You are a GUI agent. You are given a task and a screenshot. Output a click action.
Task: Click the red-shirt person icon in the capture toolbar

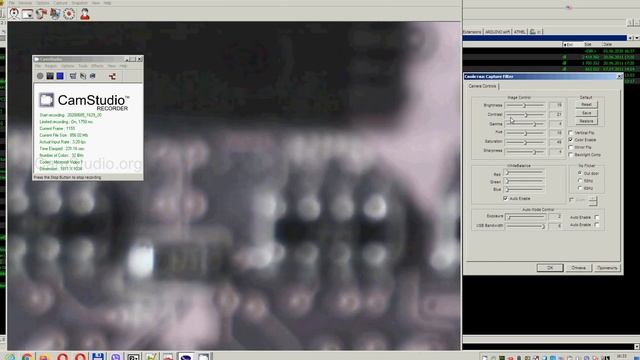(x=84, y=14)
